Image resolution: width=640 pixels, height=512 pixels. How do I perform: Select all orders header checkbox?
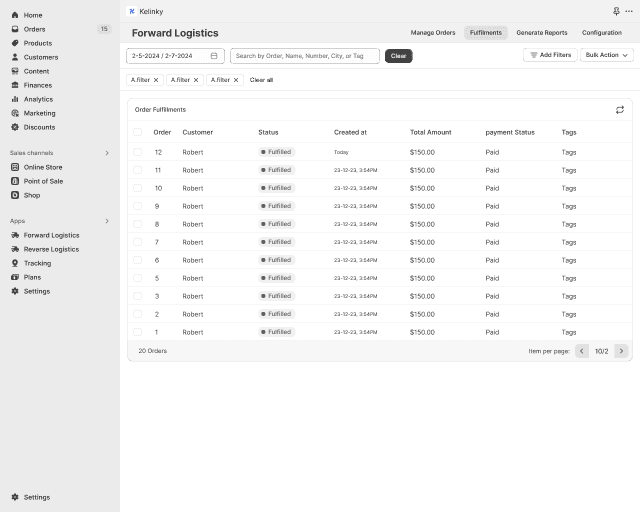[x=138, y=132]
